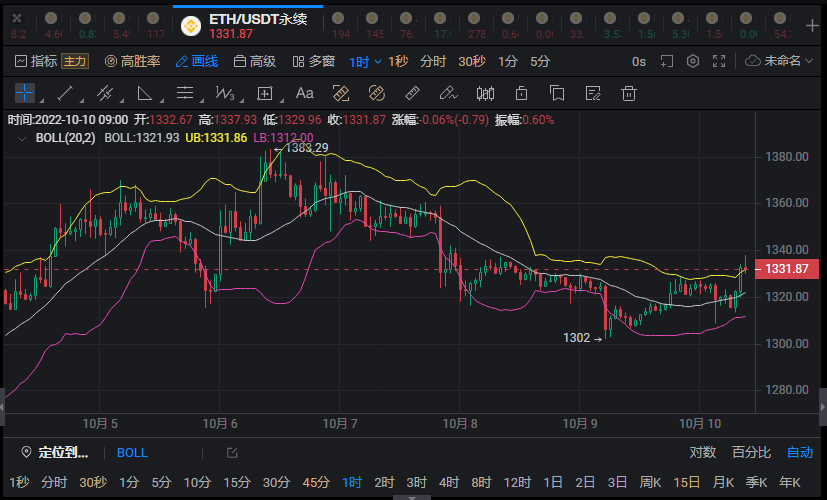The height and width of the screenshot is (500, 827).
Task: Open the ETH/USDT永续 tab
Action: point(248,26)
